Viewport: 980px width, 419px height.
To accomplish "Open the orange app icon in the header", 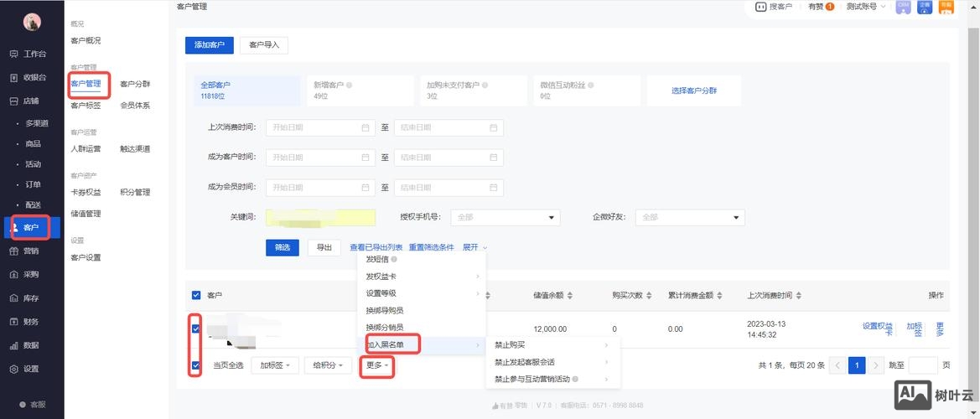I will click(x=946, y=6).
